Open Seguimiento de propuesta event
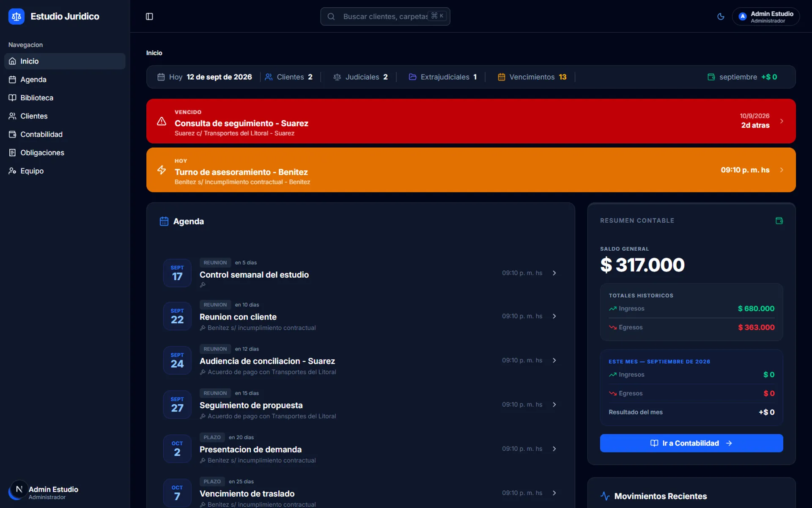Screen dimensions: 812x508 (360, 405)
